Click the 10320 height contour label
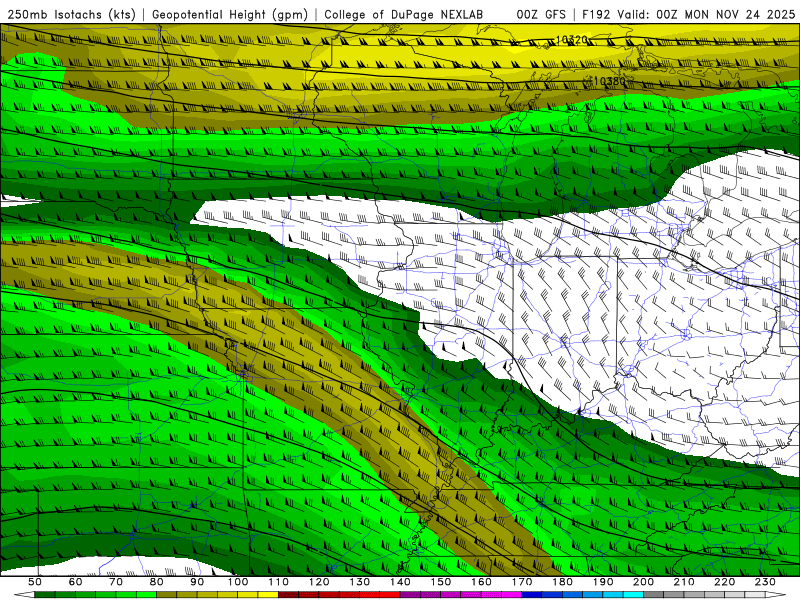This screenshot has width=800, height=600. (570, 39)
